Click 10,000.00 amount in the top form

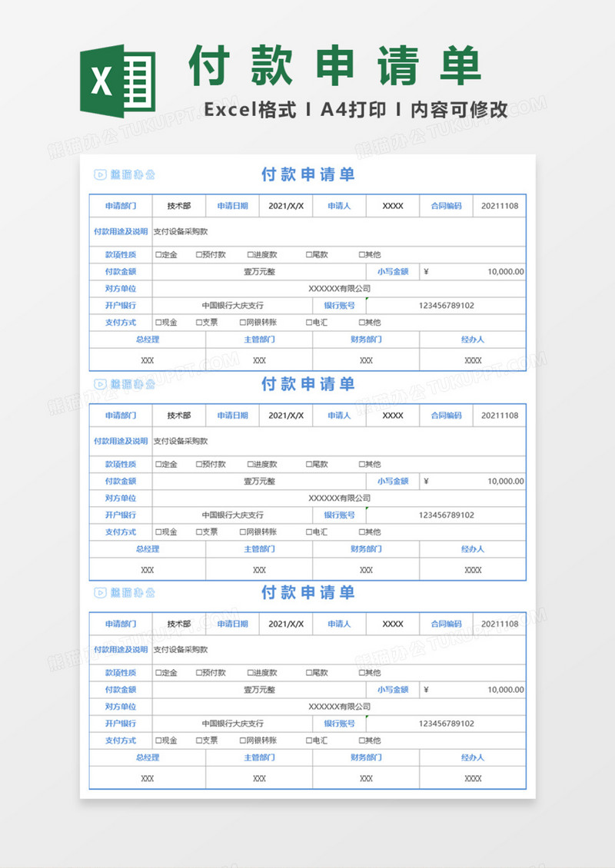(506, 272)
